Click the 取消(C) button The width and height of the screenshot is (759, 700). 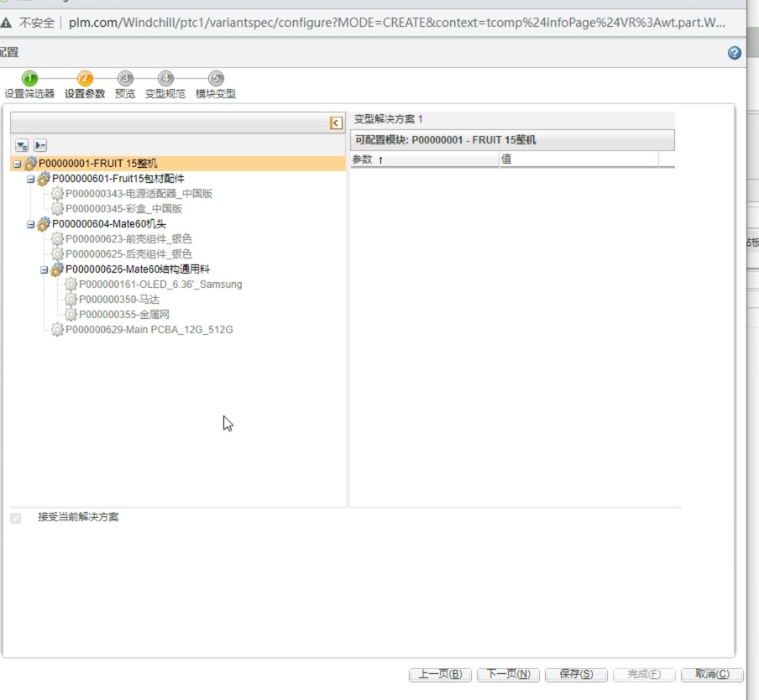point(712,674)
